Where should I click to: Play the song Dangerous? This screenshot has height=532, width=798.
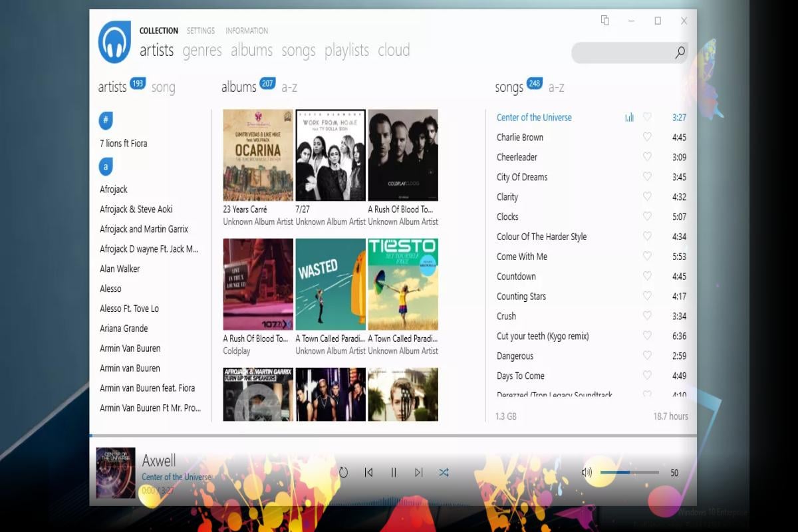(515, 356)
